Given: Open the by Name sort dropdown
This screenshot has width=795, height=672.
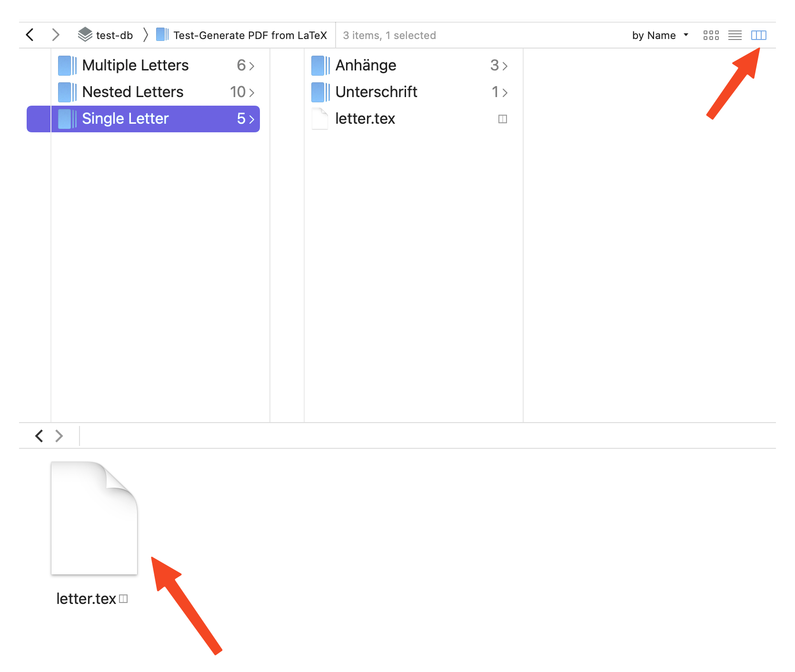Looking at the screenshot, I should point(660,35).
